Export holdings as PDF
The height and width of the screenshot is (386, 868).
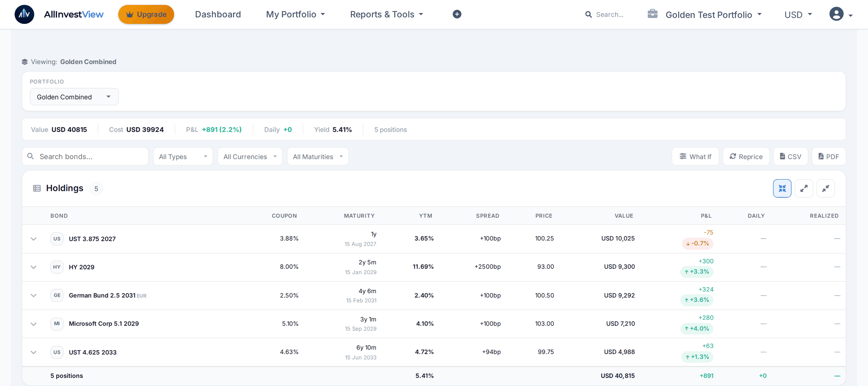829,156
